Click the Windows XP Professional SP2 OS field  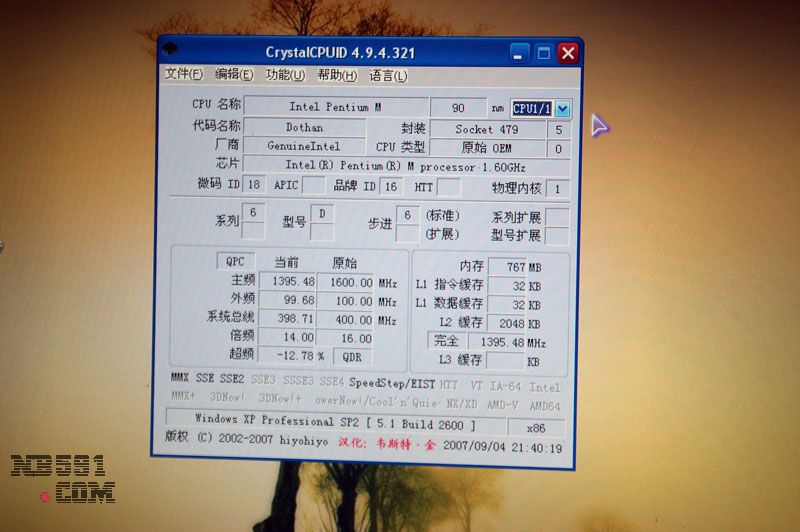click(336, 422)
